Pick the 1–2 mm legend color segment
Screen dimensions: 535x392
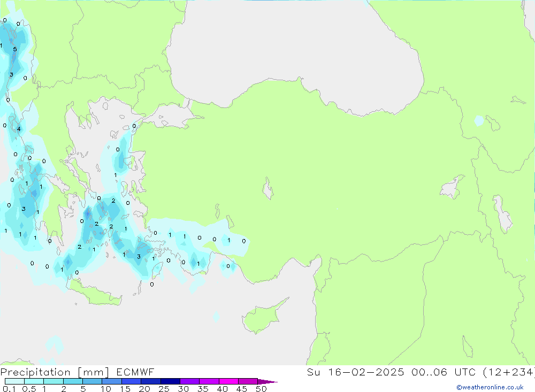pyautogui.click(x=53, y=381)
